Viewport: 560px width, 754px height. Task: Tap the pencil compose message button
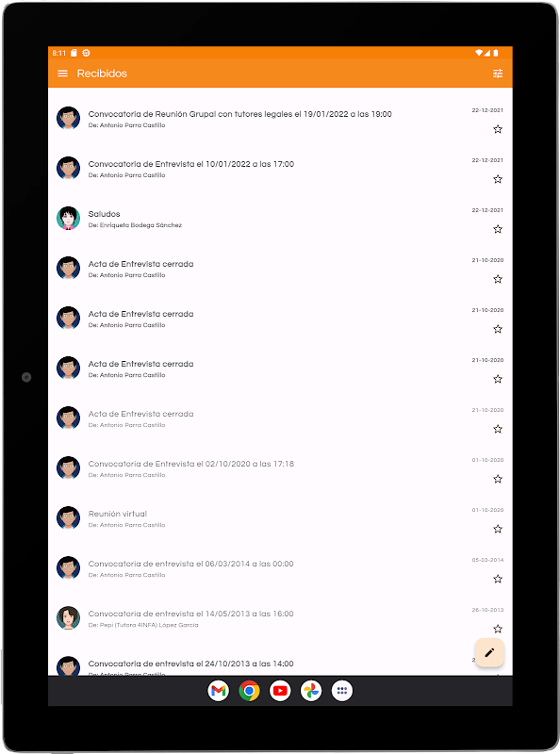click(489, 652)
